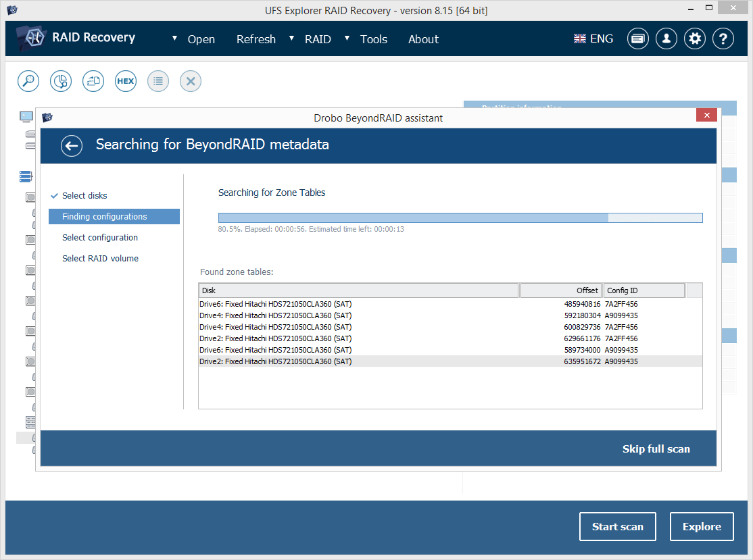This screenshot has width=753, height=560.
Task: Click the back arrow in assistant header
Action: 72,146
